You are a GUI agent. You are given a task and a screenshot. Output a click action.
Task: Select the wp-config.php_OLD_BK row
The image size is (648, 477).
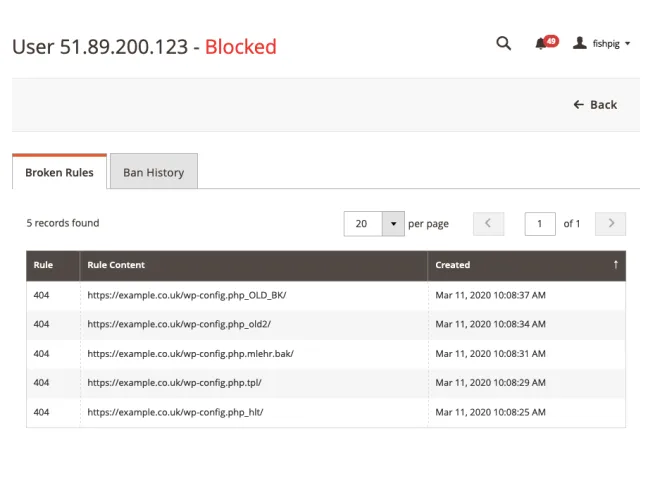pyautogui.click(x=187, y=296)
